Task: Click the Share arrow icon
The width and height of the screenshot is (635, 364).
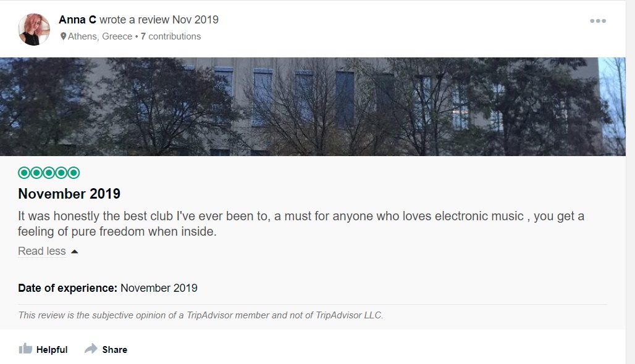Action: coord(91,349)
